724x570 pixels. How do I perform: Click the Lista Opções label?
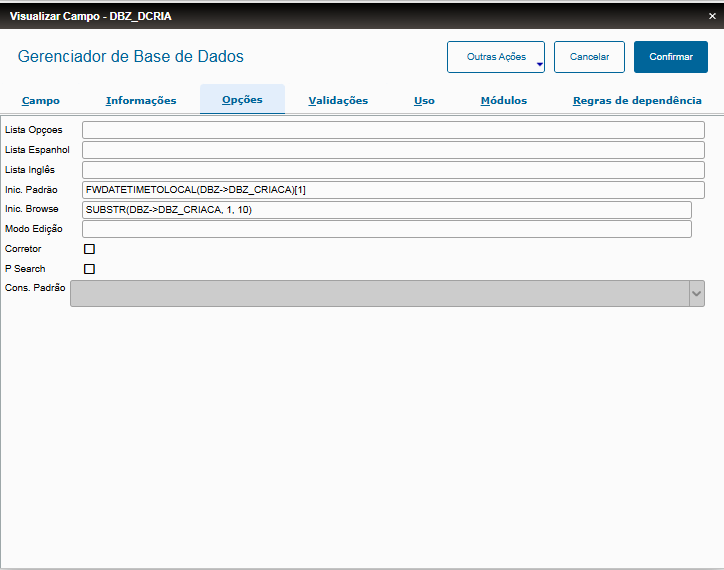pyautogui.click(x=34, y=130)
